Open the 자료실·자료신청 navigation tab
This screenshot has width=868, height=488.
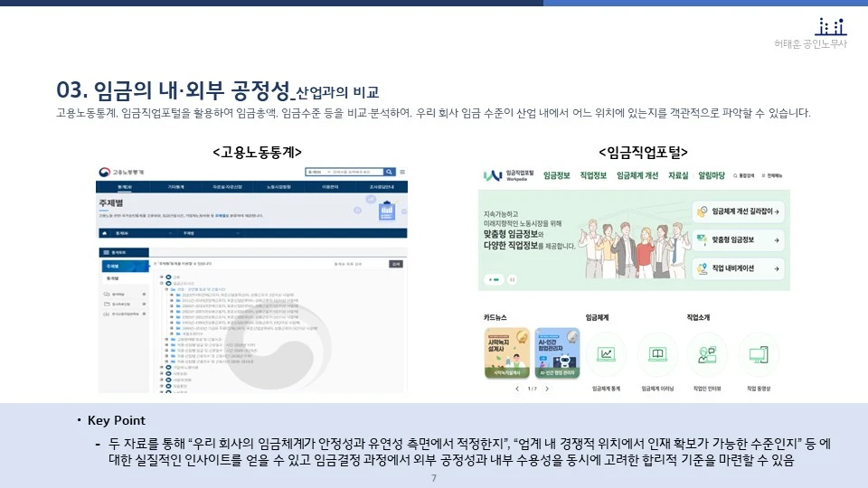227,187
